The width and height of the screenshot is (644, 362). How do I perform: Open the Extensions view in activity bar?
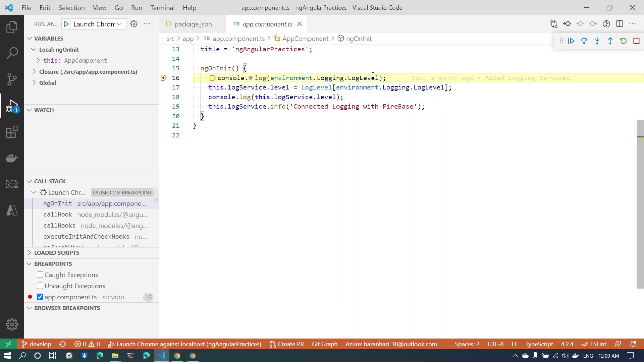click(x=12, y=132)
